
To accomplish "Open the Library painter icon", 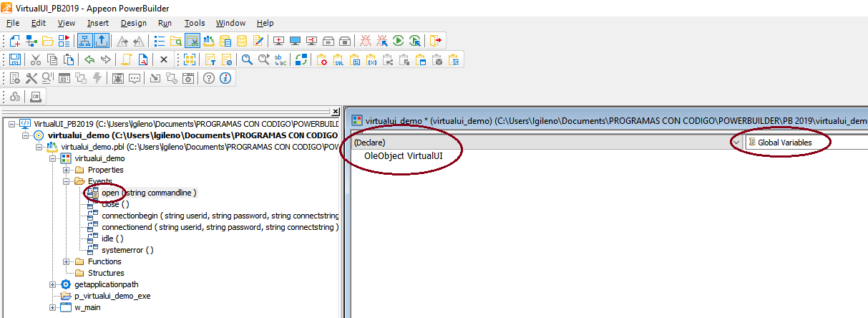I will coord(209,41).
